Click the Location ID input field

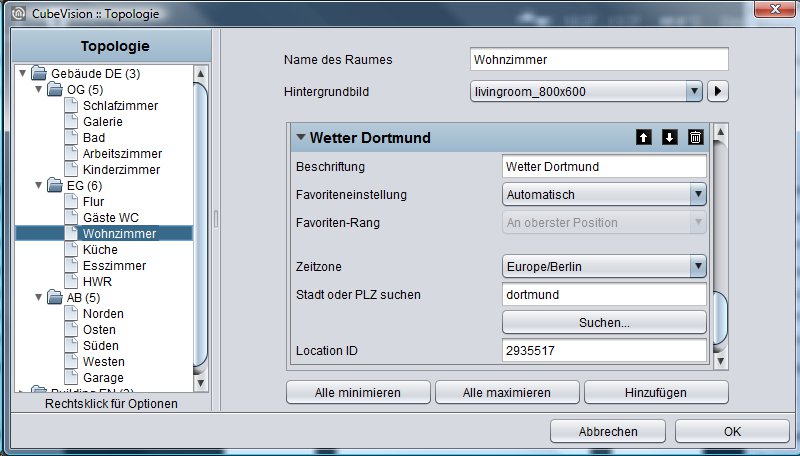[604, 350]
